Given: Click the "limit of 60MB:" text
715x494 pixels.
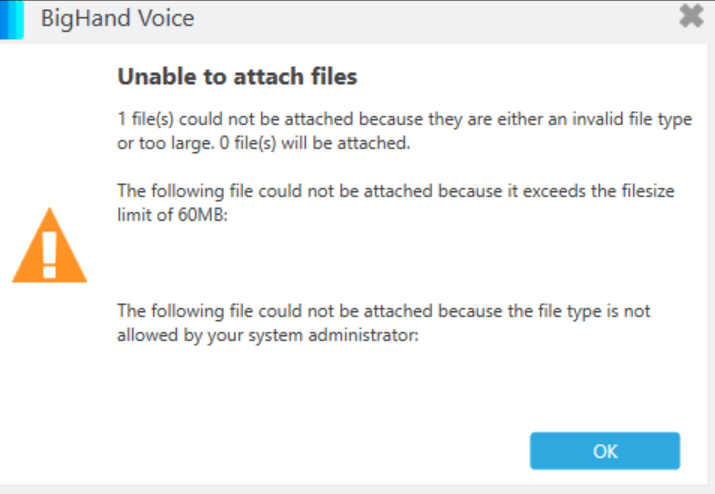Looking at the screenshot, I should click(x=174, y=213).
